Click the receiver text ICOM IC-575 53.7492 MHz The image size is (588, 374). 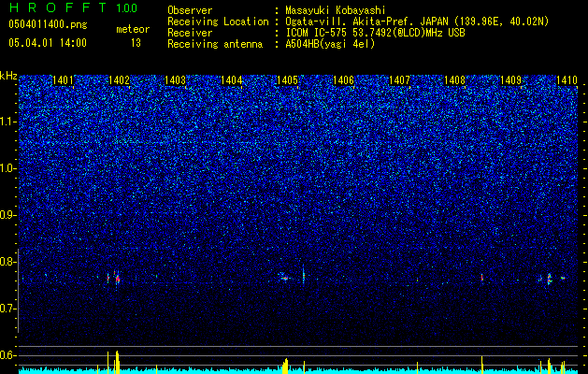pyautogui.click(x=375, y=33)
